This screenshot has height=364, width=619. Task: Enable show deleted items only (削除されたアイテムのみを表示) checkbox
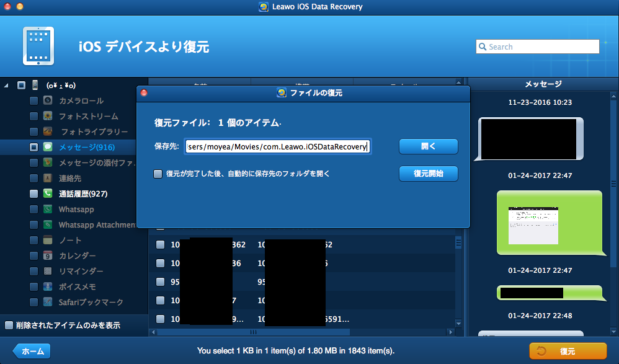pyautogui.click(x=9, y=326)
